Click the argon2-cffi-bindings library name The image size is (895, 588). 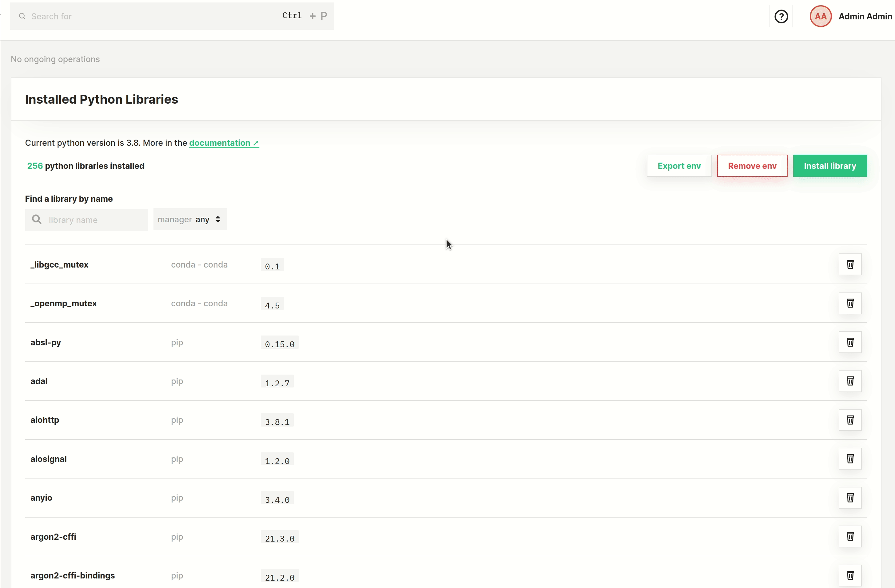click(x=73, y=576)
